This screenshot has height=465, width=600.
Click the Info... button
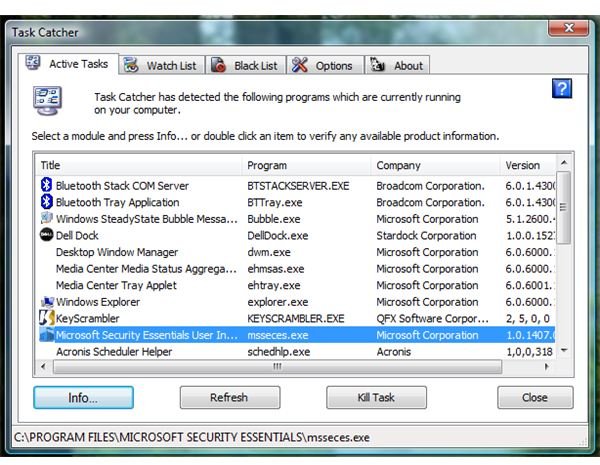pos(83,398)
